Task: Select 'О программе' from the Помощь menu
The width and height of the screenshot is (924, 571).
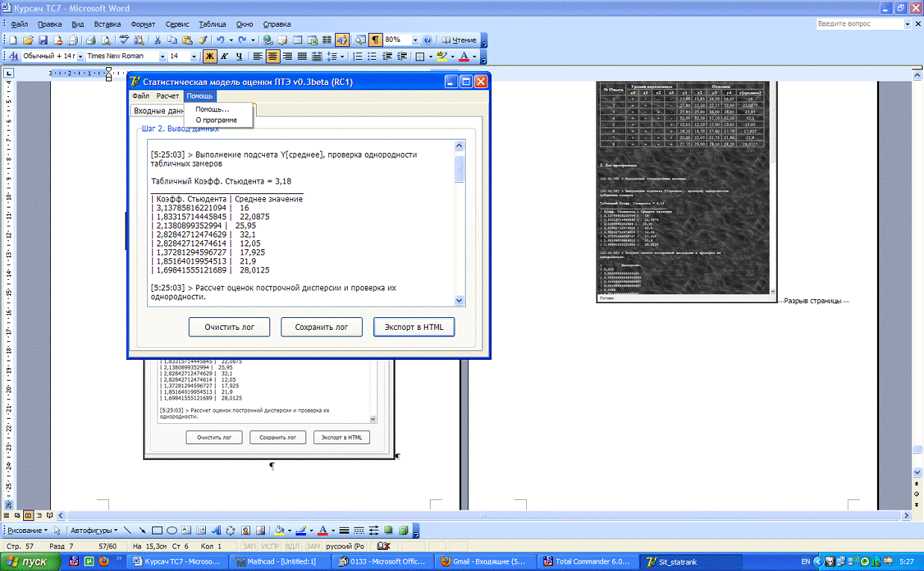Action: tap(216, 120)
